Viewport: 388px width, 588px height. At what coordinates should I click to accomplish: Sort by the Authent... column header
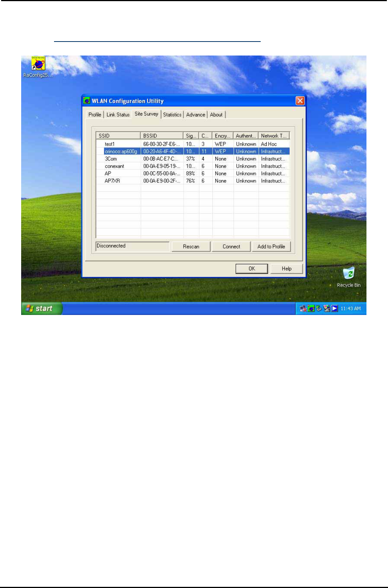246,136
